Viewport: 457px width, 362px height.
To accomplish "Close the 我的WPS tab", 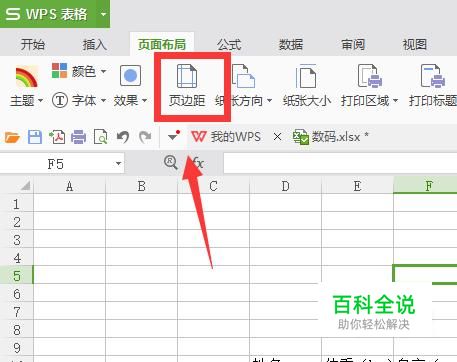I will click(x=277, y=137).
